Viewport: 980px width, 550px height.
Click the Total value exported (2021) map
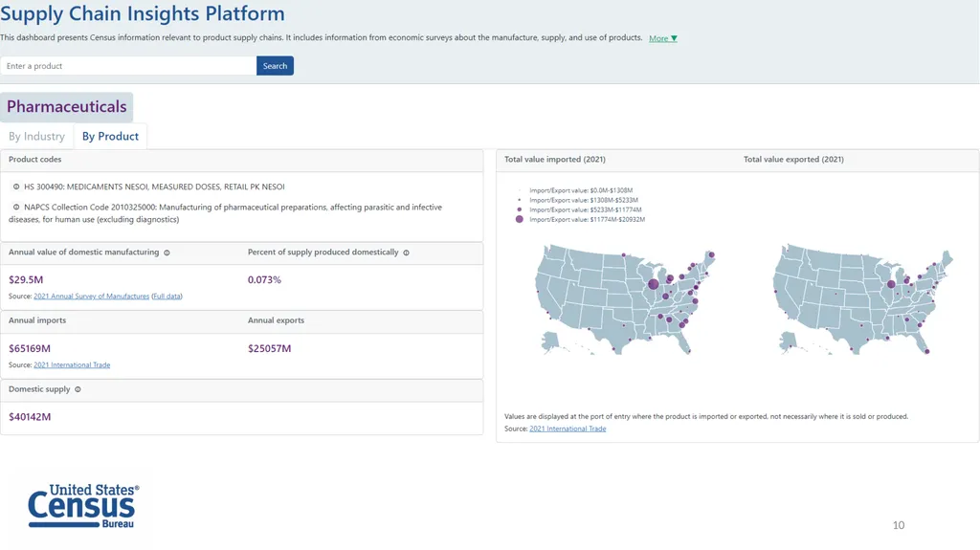click(863, 299)
